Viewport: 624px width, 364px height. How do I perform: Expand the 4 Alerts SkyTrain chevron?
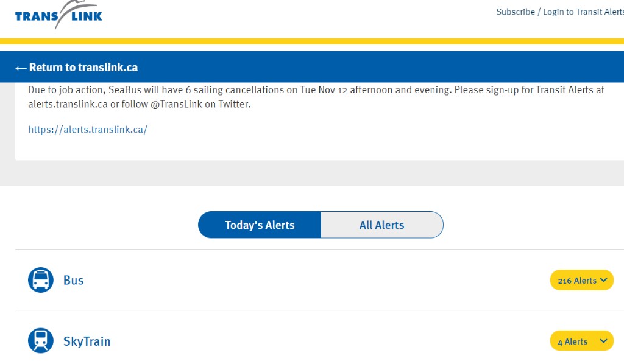pos(604,341)
